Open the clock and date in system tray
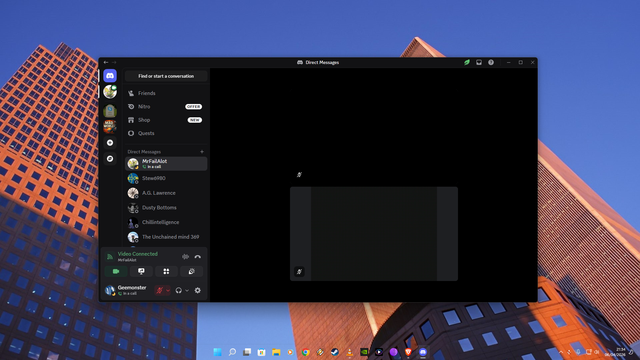Screen dimensions: 640x360 615,352
